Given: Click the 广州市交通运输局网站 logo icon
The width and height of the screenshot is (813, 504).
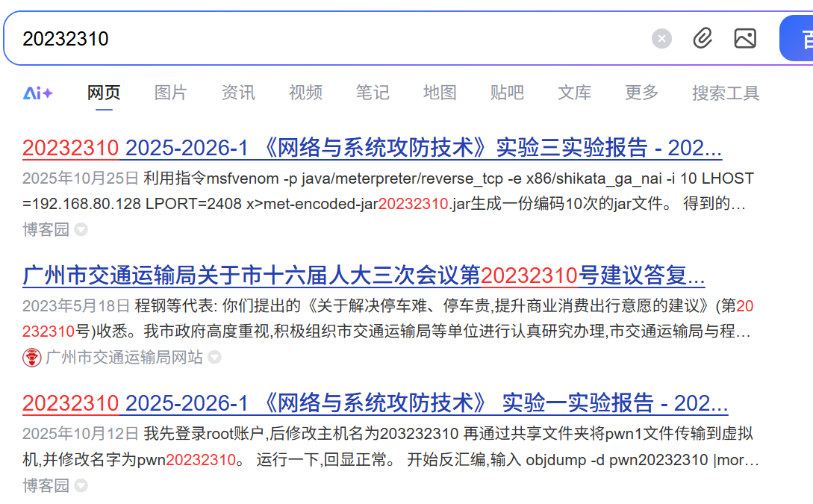Looking at the screenshot, I should (x=31, y=357).
